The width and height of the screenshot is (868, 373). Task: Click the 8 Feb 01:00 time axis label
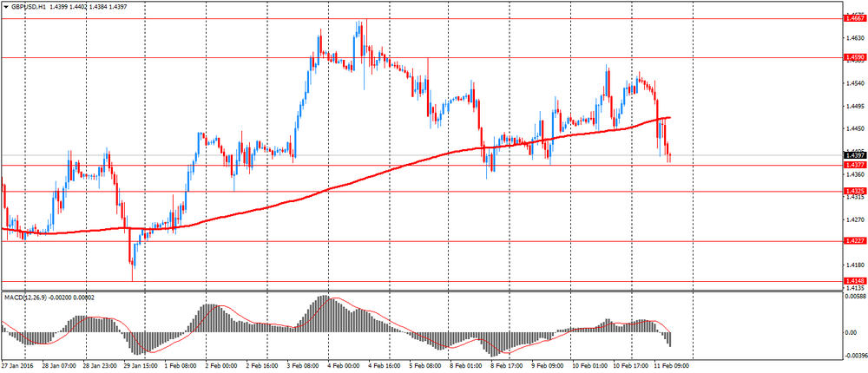465,366
